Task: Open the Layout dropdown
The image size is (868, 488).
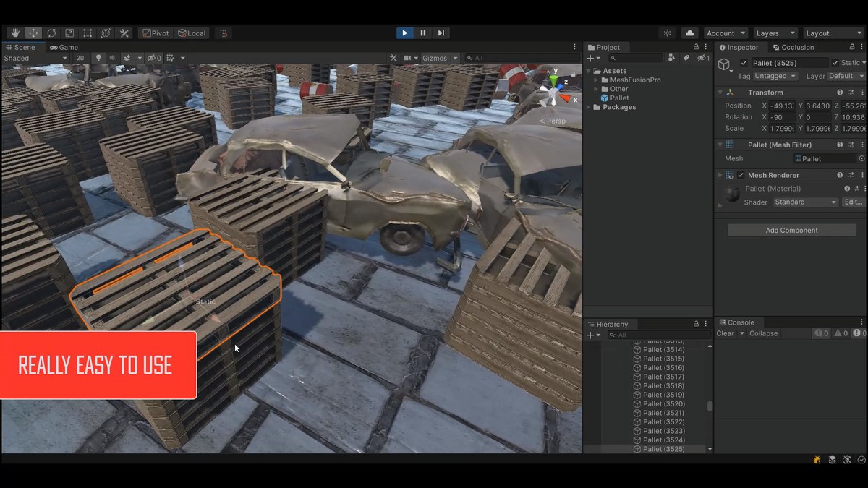Action: click(833, 33)
